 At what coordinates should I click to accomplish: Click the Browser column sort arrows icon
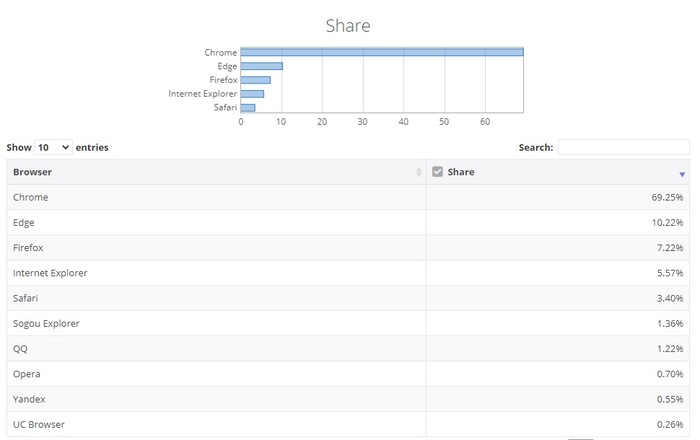[x=419, y=172]
